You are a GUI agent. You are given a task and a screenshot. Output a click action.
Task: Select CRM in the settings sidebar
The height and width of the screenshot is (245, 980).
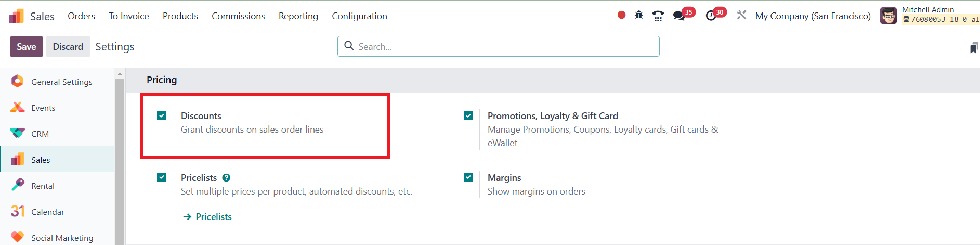[x=40, y=134]
